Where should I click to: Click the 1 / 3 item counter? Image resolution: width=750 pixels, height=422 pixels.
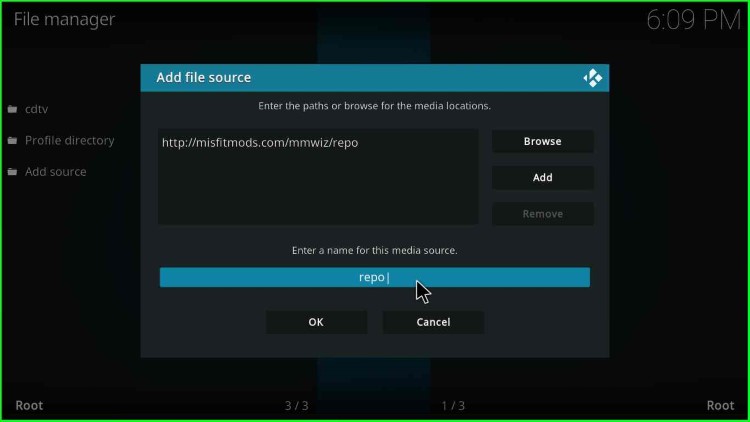[x=453, y=406]
